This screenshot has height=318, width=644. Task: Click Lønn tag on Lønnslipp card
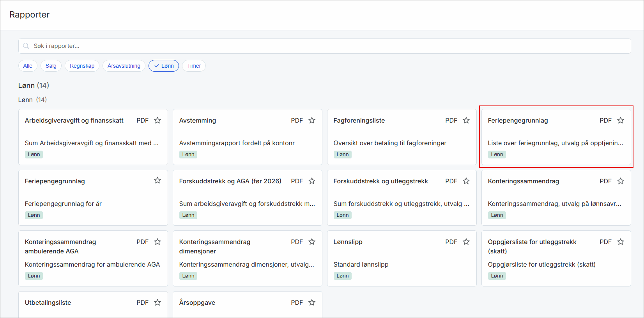point(343,276)
